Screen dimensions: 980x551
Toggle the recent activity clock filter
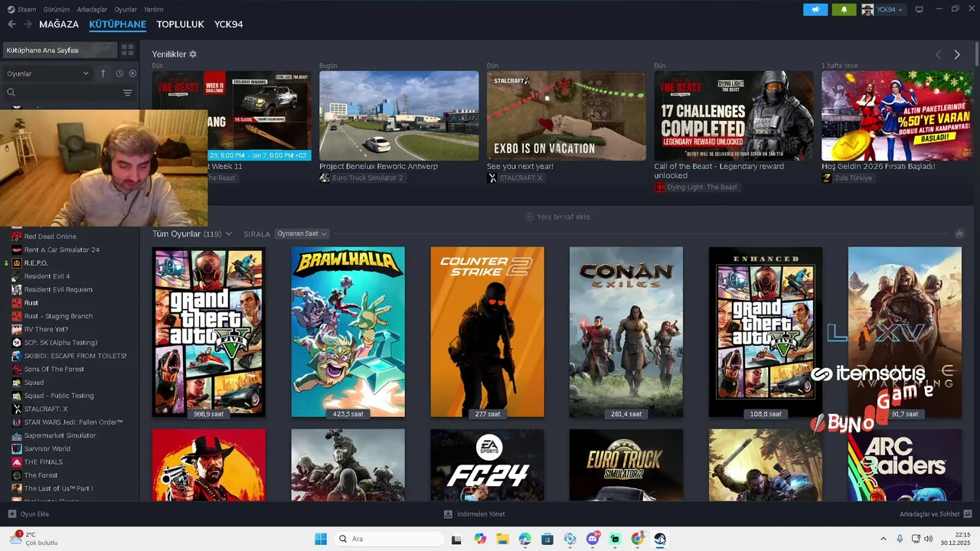119,73
